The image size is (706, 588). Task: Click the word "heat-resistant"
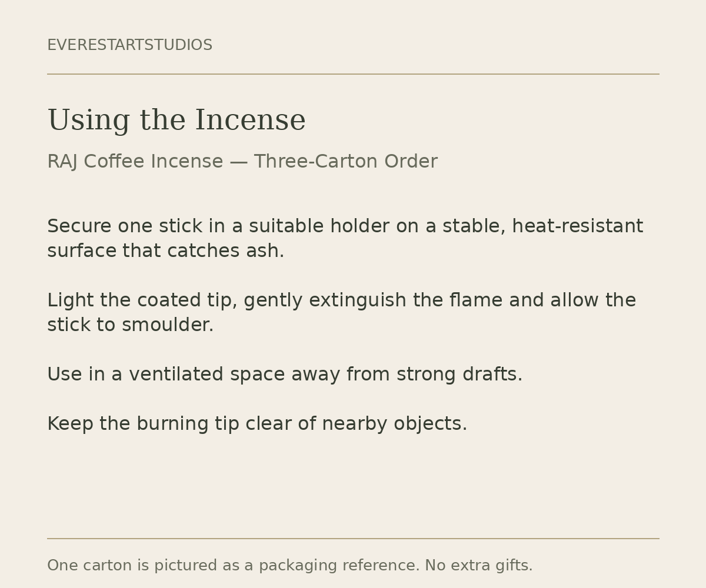coord(578,226)
